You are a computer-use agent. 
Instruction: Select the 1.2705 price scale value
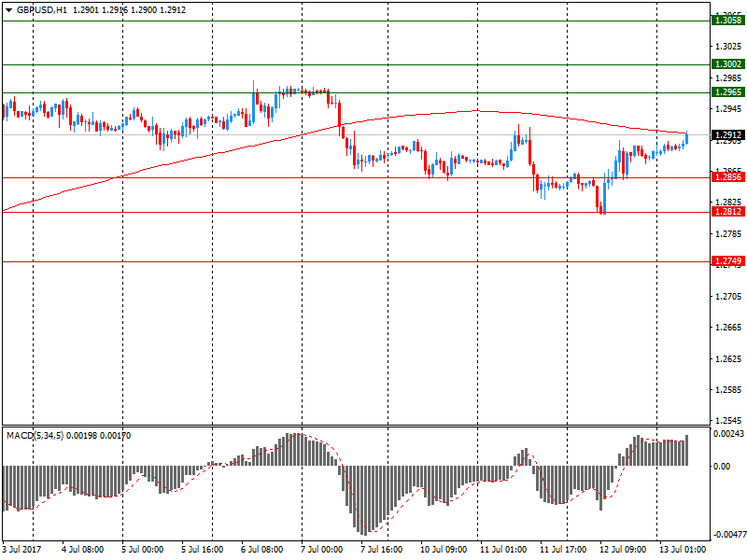tap(728, 296)
